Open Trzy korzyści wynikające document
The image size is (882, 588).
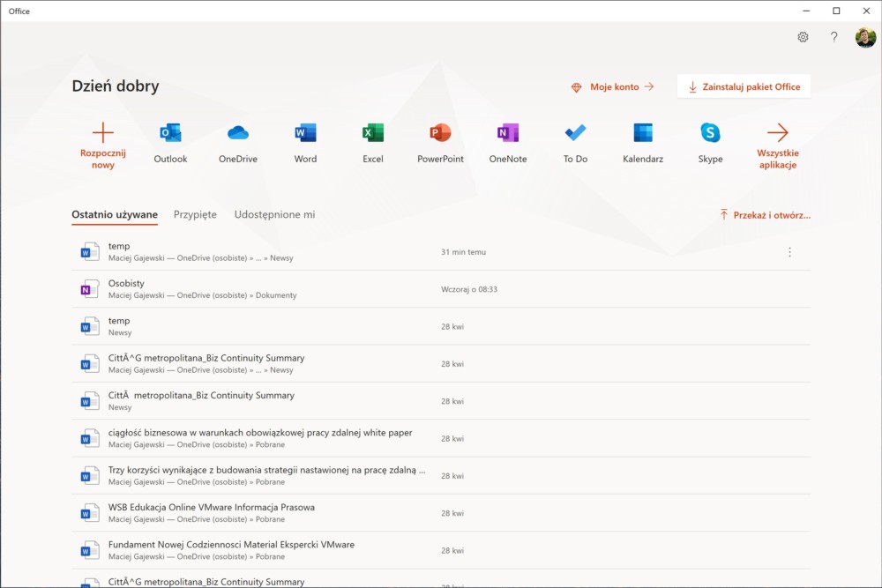441,475
